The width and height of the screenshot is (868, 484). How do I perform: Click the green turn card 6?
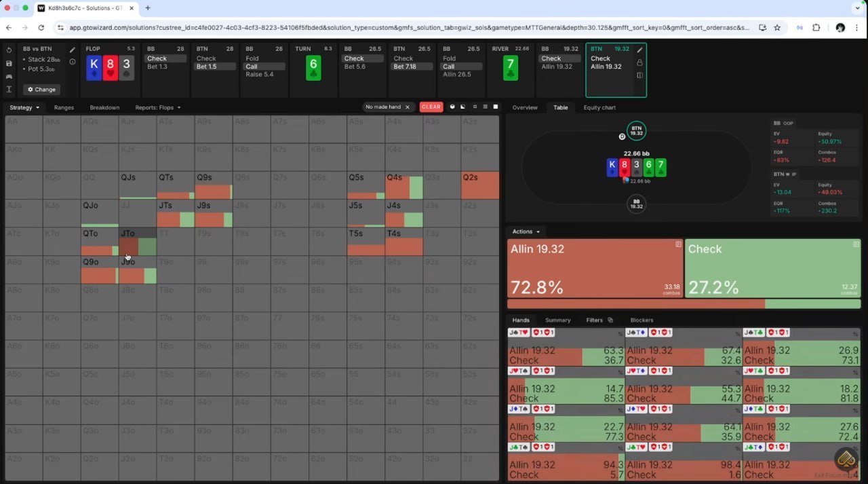pyautogui.click(x=313, y=68)
